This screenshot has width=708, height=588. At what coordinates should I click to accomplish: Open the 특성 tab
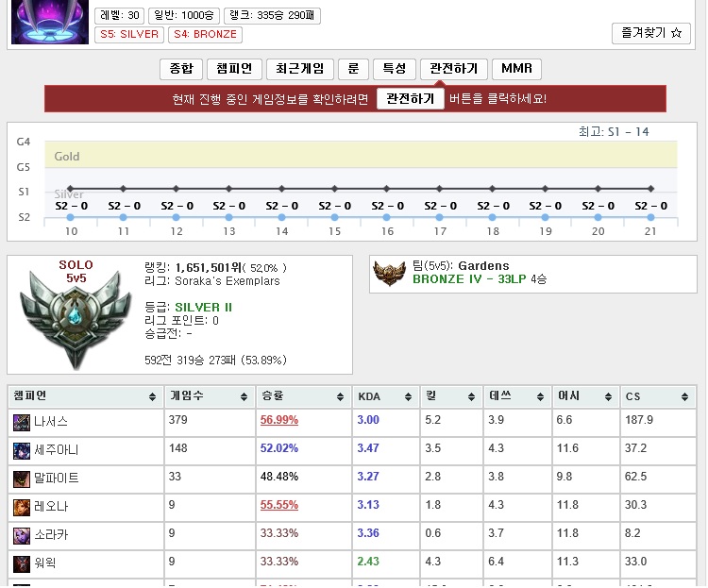[395, 69]
